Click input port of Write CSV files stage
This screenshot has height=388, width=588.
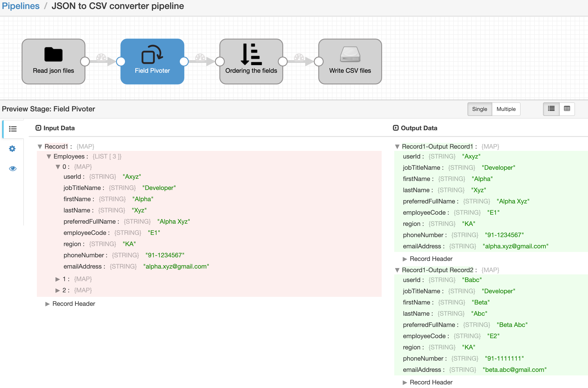tap(318, 61)
